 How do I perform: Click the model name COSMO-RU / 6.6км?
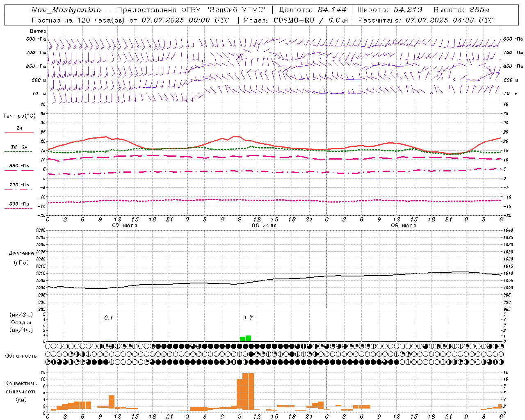tap(311, 20)
